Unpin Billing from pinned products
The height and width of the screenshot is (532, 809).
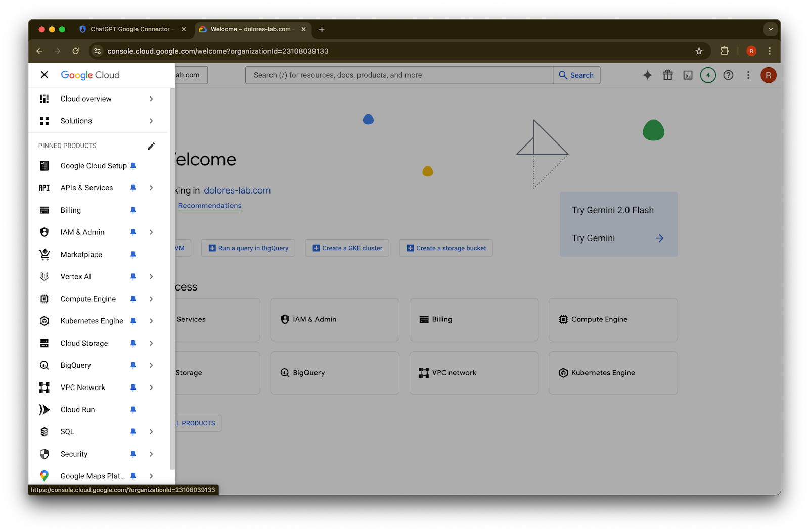tap(133, 210)
